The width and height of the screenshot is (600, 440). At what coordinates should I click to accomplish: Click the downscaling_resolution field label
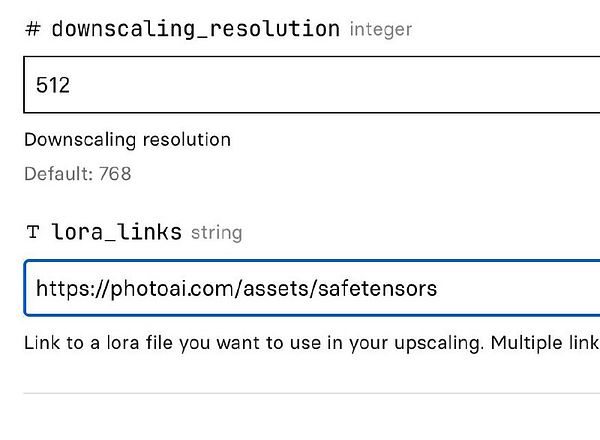point(195,28)
